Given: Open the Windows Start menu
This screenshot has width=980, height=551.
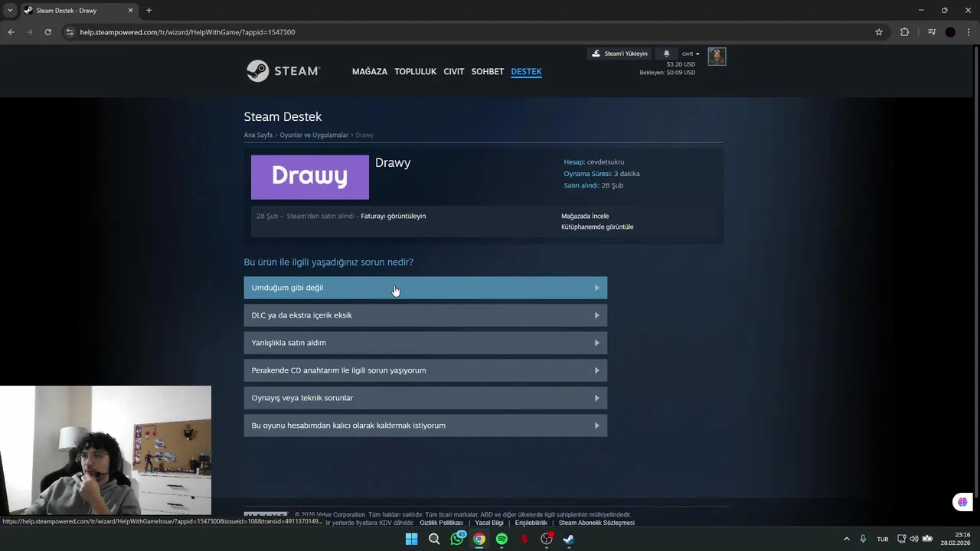Looking at the screenshot, I should (x=411, y=539).
